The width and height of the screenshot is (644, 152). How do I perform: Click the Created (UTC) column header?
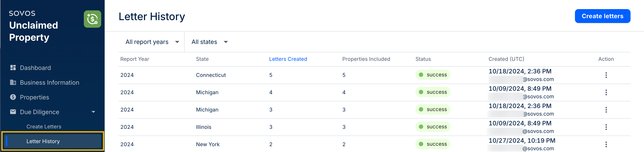(x=506, y=59)
